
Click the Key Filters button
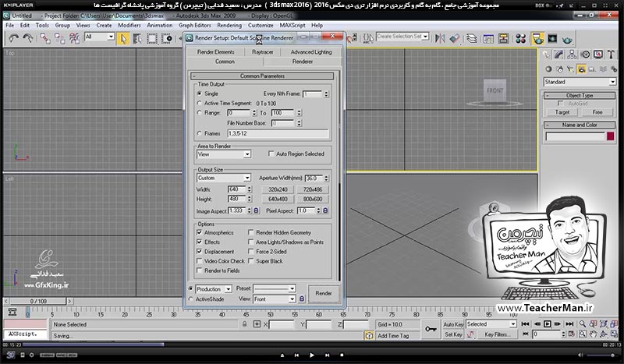coord(496,334)
